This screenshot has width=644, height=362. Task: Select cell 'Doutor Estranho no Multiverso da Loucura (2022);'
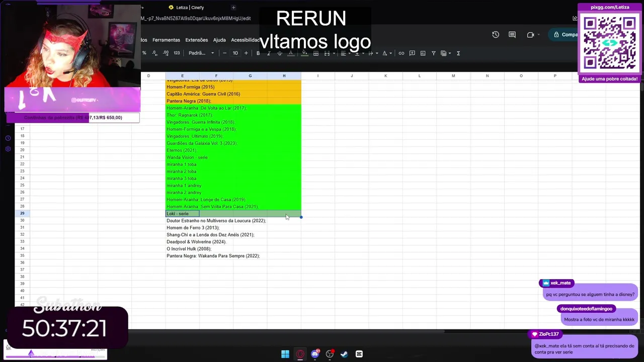tap(216, 221)
